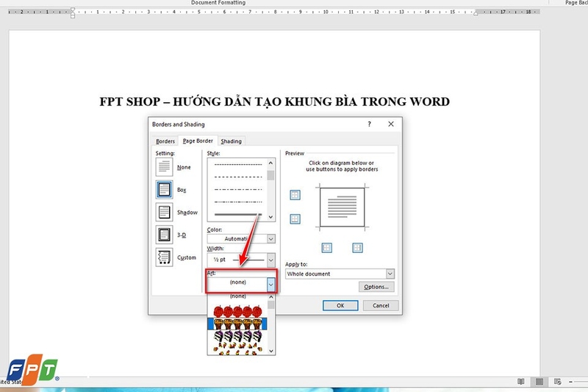Viewport: 588px width, 392px height.
Task: Select the dash-dot line style
Action: pyautogui.click(x=237, y=190)
